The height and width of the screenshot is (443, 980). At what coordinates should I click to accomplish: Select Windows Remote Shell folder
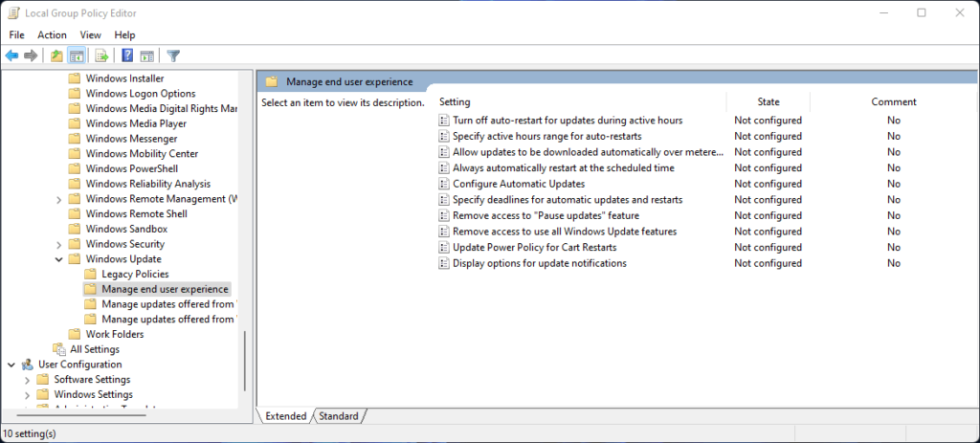click(136, 213)
